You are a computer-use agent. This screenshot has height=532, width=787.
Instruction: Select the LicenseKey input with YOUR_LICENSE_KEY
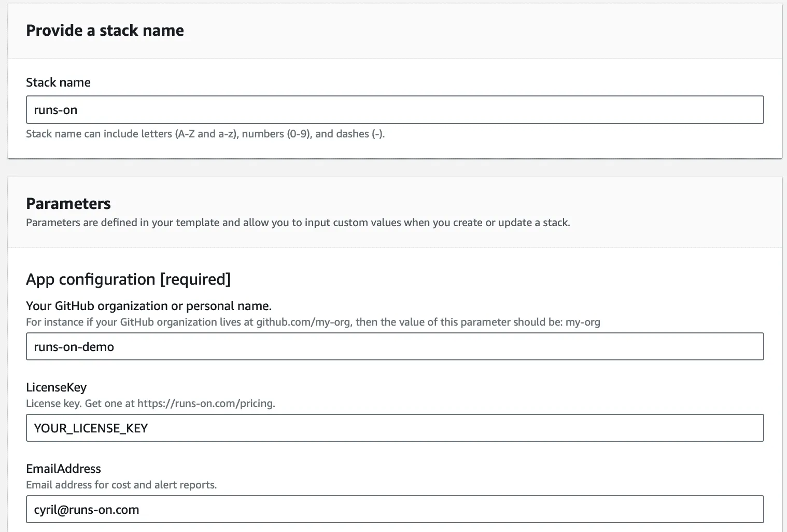(395, 428)
